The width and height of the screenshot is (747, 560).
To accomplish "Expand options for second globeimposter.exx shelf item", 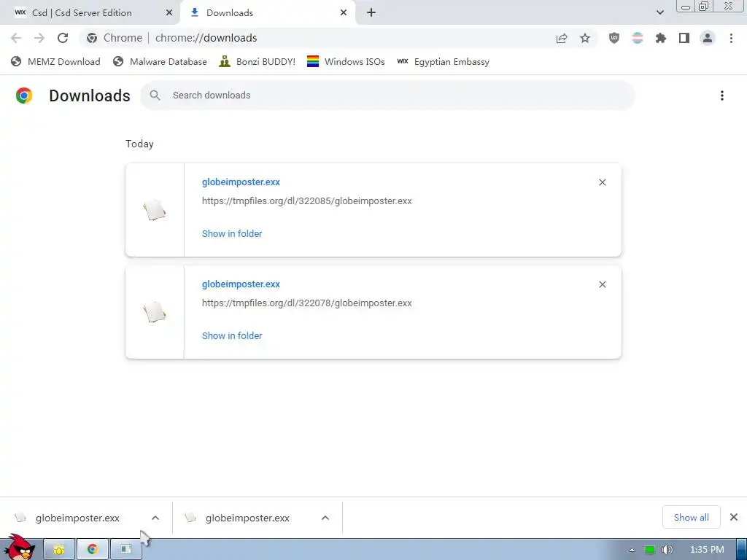I will [325, 518].
